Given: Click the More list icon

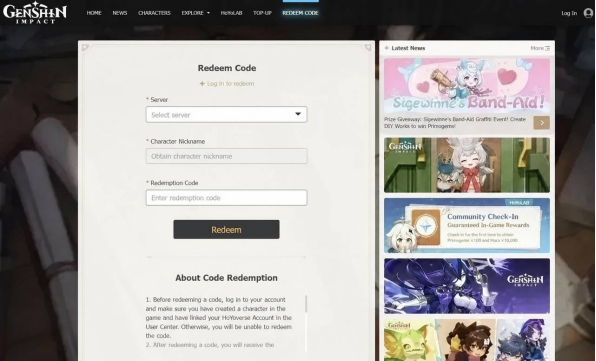Looking at the screenshot, I should pos(547,48).
